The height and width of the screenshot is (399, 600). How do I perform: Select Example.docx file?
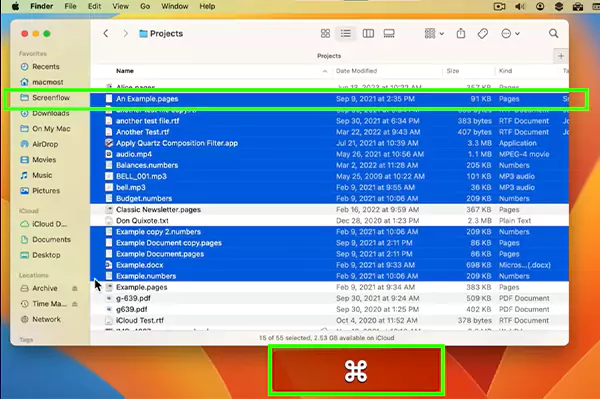[329, 265]
